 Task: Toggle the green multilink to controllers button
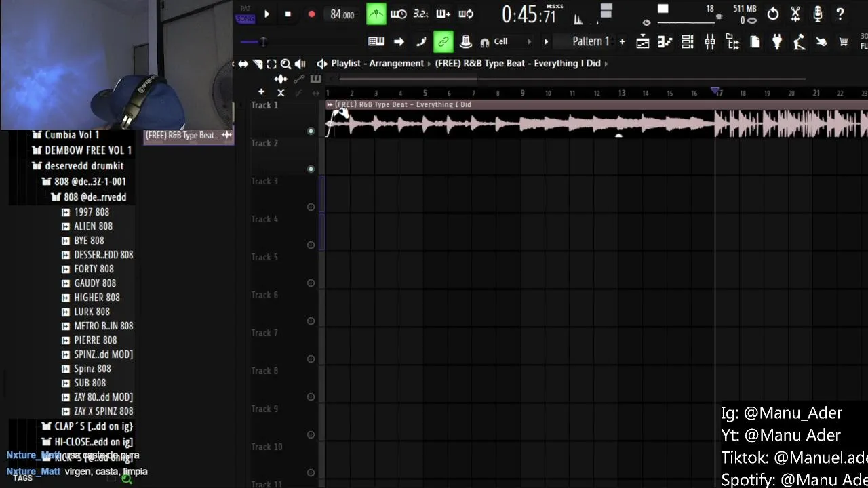pyautogui.click(x=443, y=42)
